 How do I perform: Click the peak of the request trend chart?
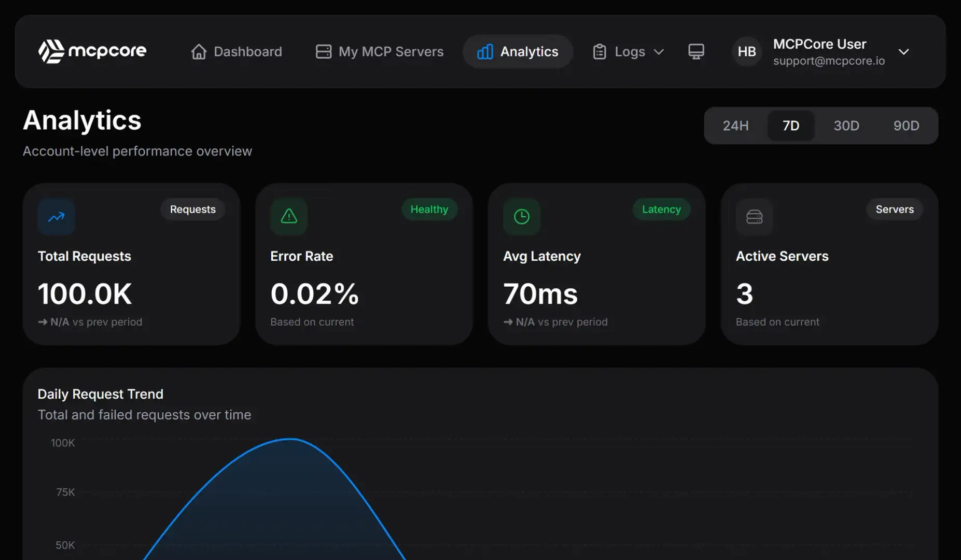[x=290, y=439]
